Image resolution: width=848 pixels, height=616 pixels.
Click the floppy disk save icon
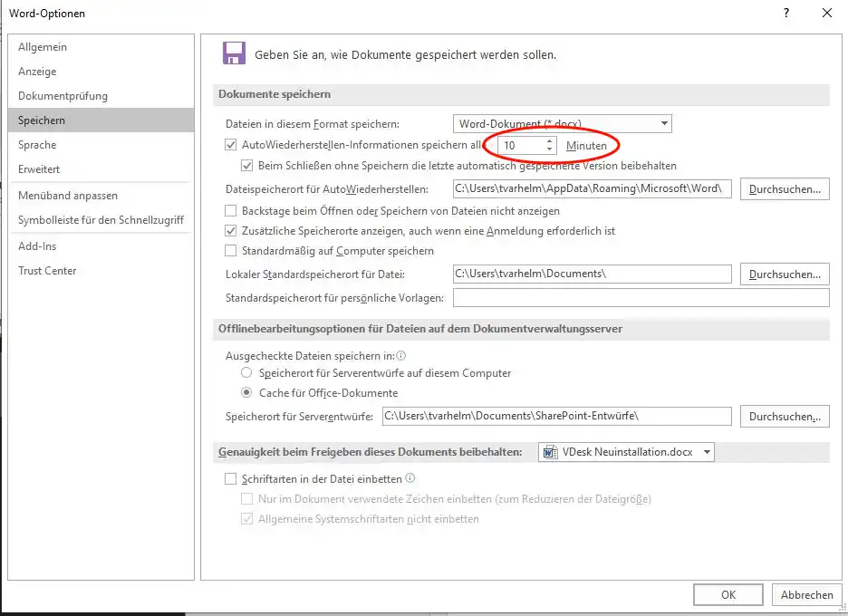(234, 53)
